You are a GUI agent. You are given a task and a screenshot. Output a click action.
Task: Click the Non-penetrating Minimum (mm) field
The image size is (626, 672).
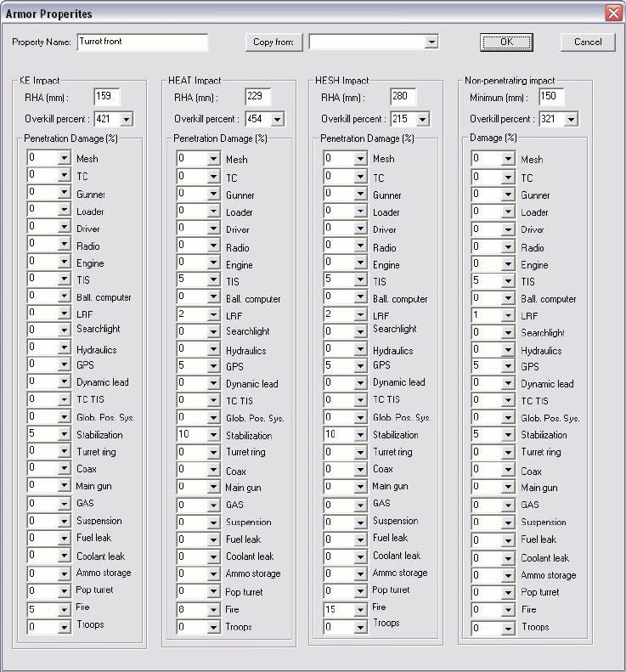click(x=551, y=97)
